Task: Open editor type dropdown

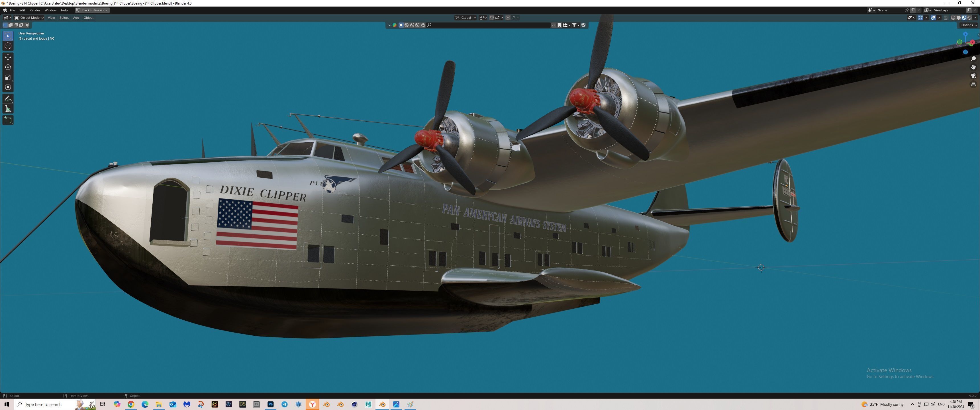Action: click(7, 17)
